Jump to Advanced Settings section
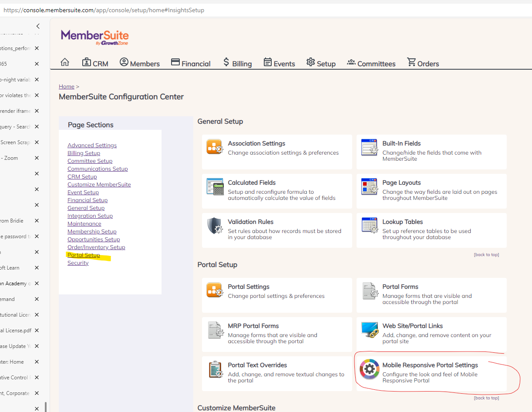 tap(92, 145)
